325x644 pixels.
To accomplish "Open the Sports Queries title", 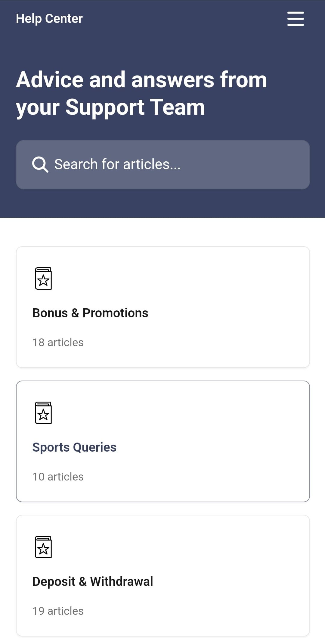I will 74,447.
